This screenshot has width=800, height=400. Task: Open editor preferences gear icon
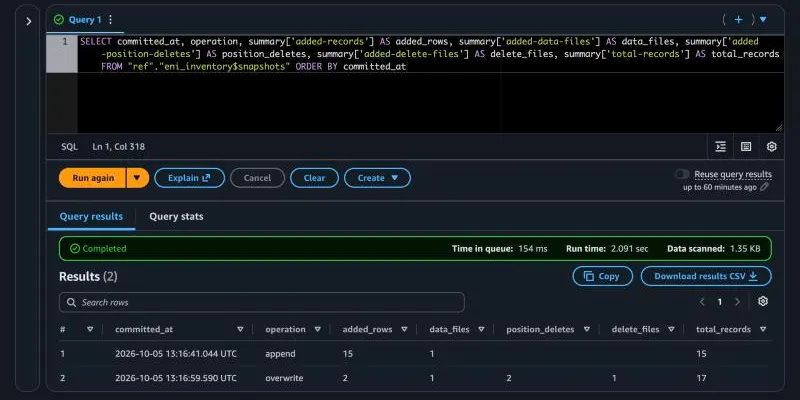[x=771, y=147]
